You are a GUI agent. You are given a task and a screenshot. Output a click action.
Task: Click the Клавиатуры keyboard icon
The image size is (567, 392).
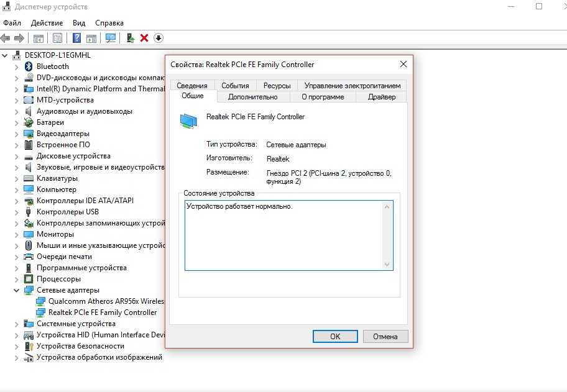point(29,178)
